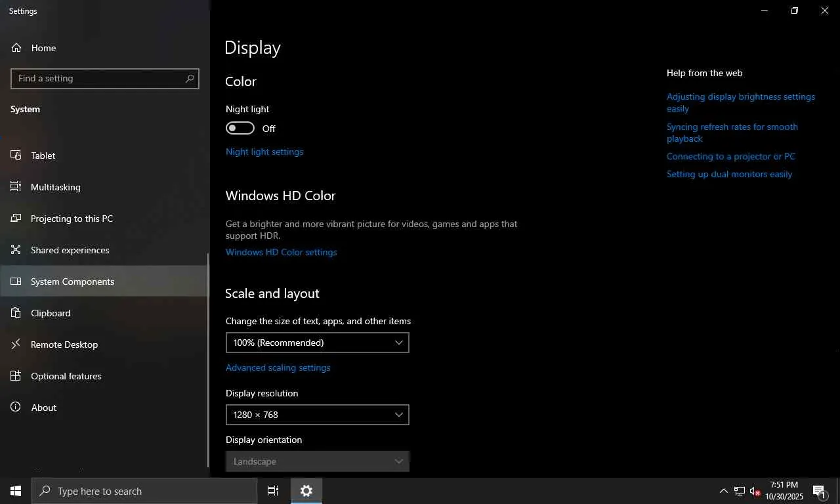Open Task View from the taskbar
Screen dimensions: 840x504
(273, 491)
